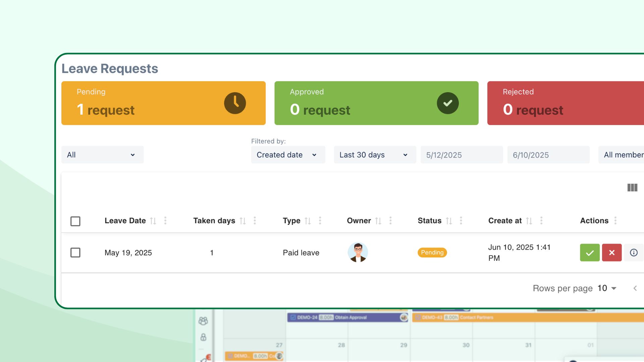The image size is (644, 362).
Task: Select the person icon in the left sidebar
Action: (x=203, y=337)
